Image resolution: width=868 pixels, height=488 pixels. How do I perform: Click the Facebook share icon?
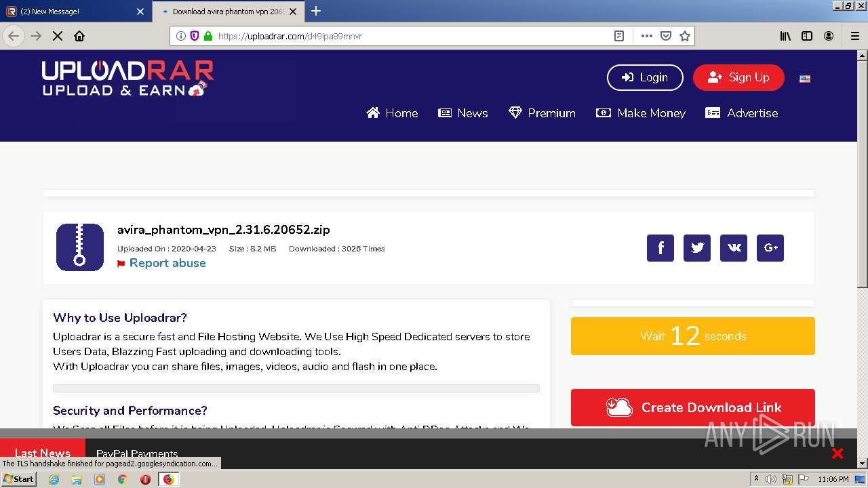click(x=660, y=248)
